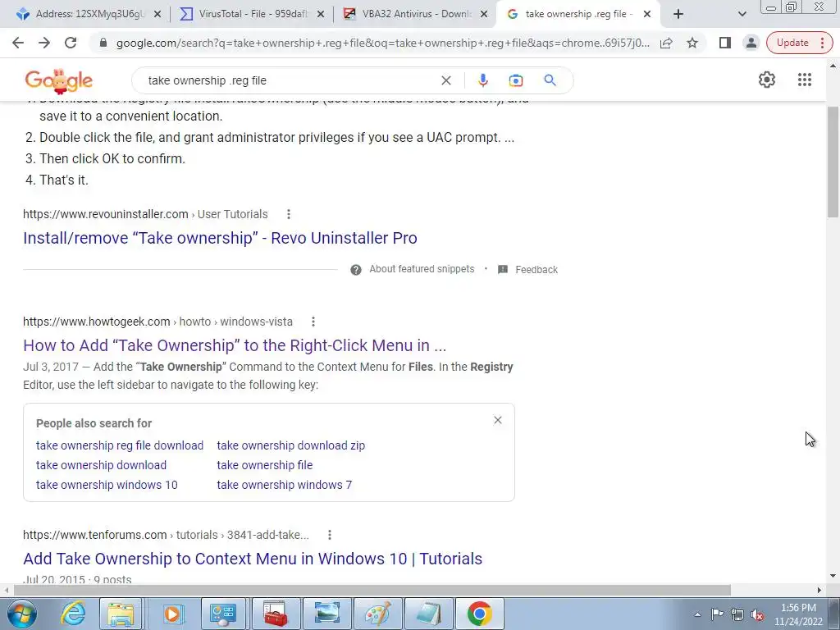
Task: Click the network tray icon
Action: coord(737,614)
